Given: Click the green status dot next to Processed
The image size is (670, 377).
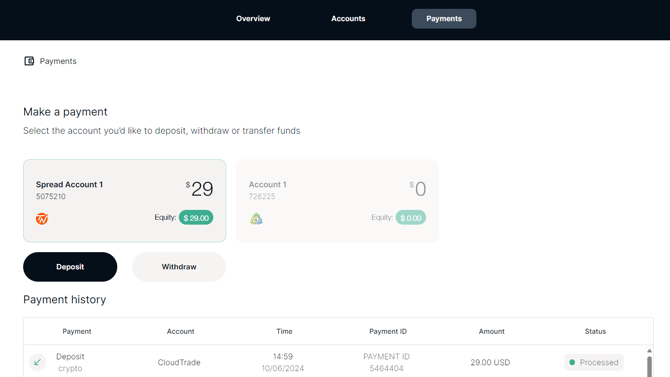Looking at the screenshot, I should click(572, 362).
